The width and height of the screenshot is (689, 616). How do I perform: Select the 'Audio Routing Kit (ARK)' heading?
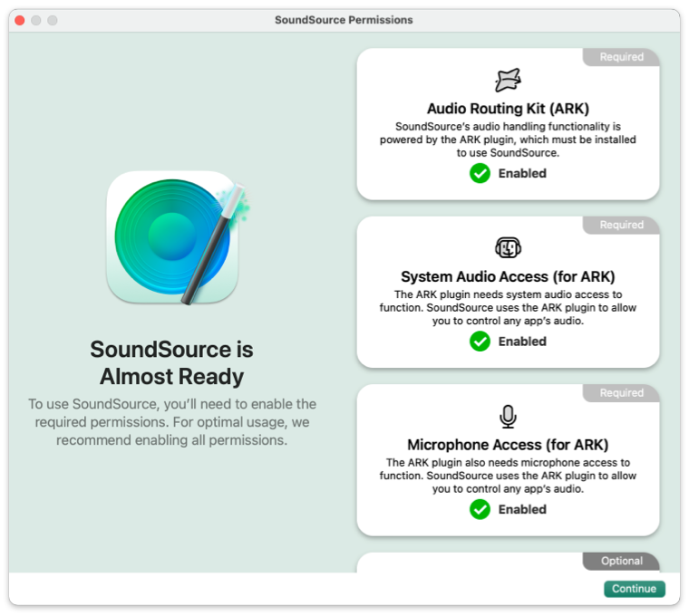(508, 109)
